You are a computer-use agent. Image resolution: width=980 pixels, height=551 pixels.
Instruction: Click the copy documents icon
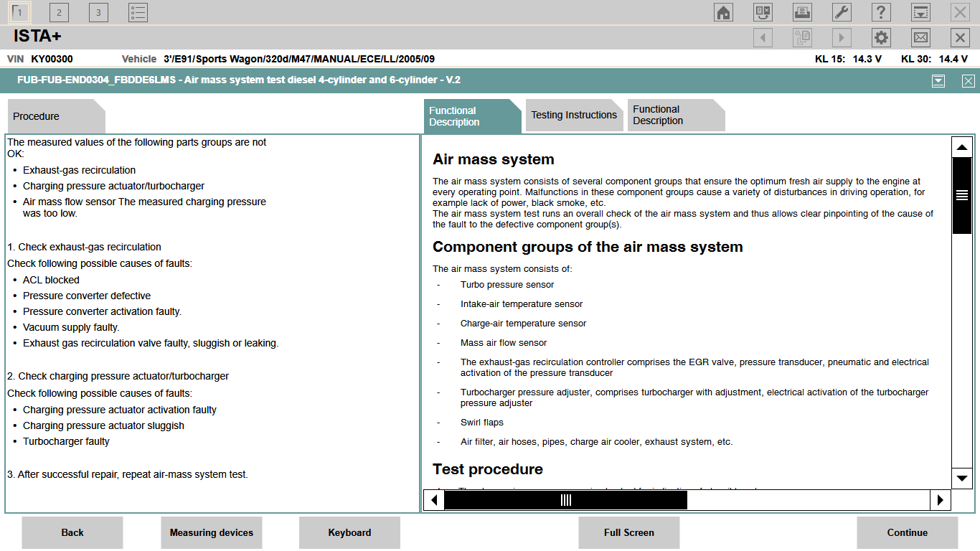click(802, 38)
